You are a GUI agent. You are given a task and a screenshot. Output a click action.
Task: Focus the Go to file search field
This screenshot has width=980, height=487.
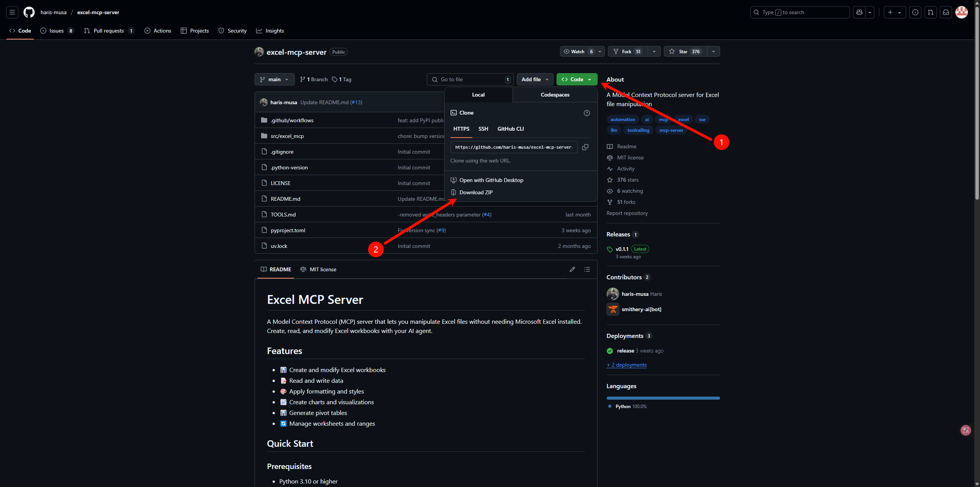(x=470, y=79)
